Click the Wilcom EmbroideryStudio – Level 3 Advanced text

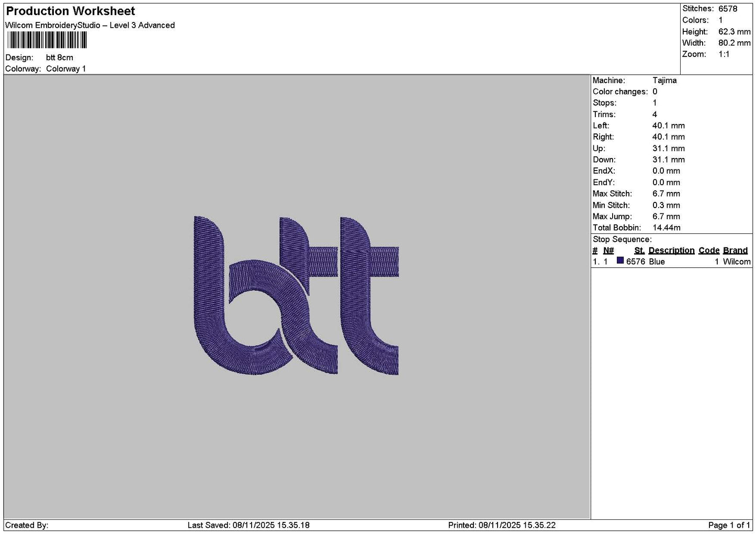[90, 25]
